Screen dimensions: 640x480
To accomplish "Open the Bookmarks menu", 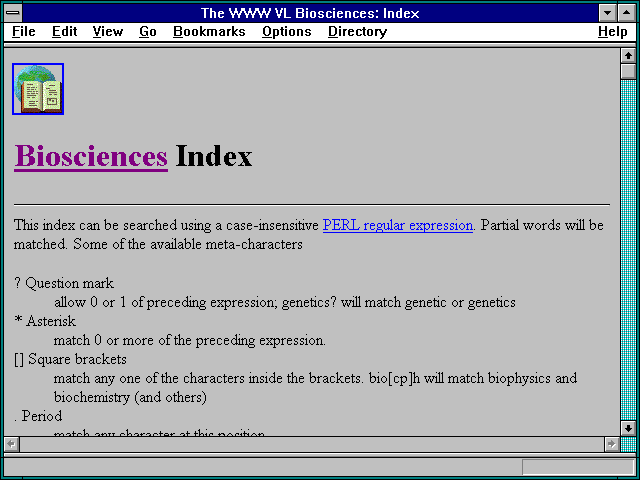I will [209, 32].
